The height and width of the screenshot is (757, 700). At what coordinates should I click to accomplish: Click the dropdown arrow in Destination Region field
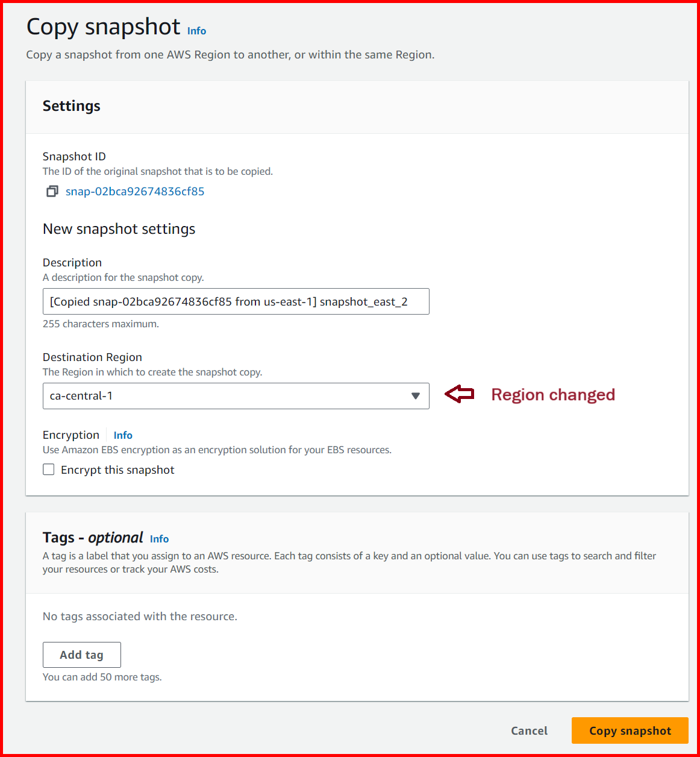[415, 396]
